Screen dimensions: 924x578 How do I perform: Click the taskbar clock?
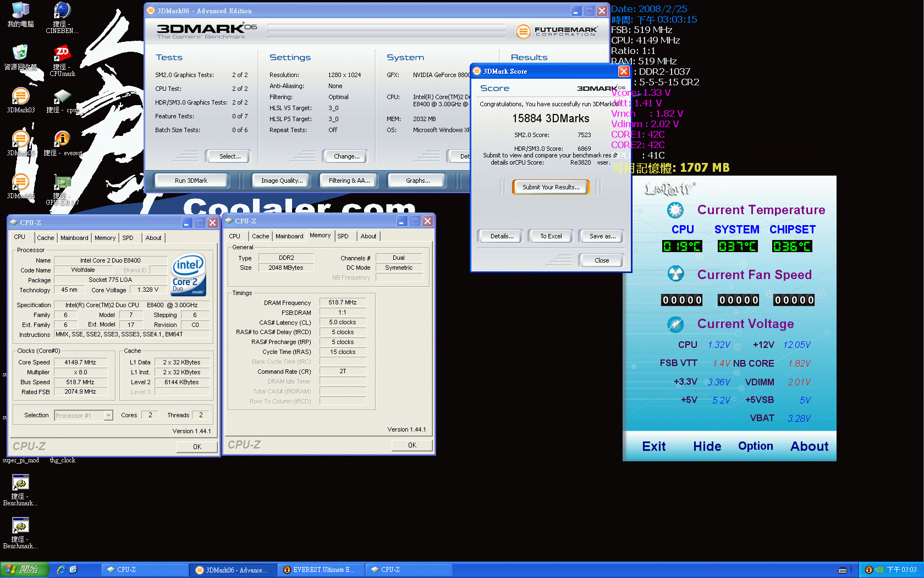[901, 570]
